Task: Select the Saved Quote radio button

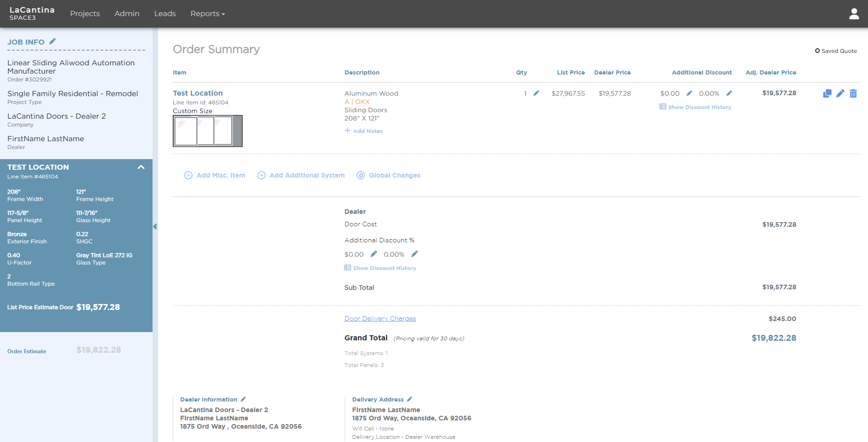Action: [x=817, y=51]
